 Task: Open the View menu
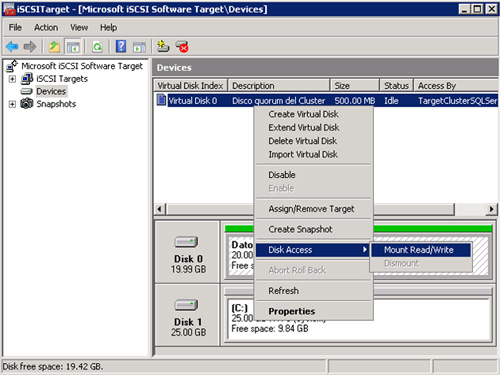pyautogui.click(x=79, y=27)
